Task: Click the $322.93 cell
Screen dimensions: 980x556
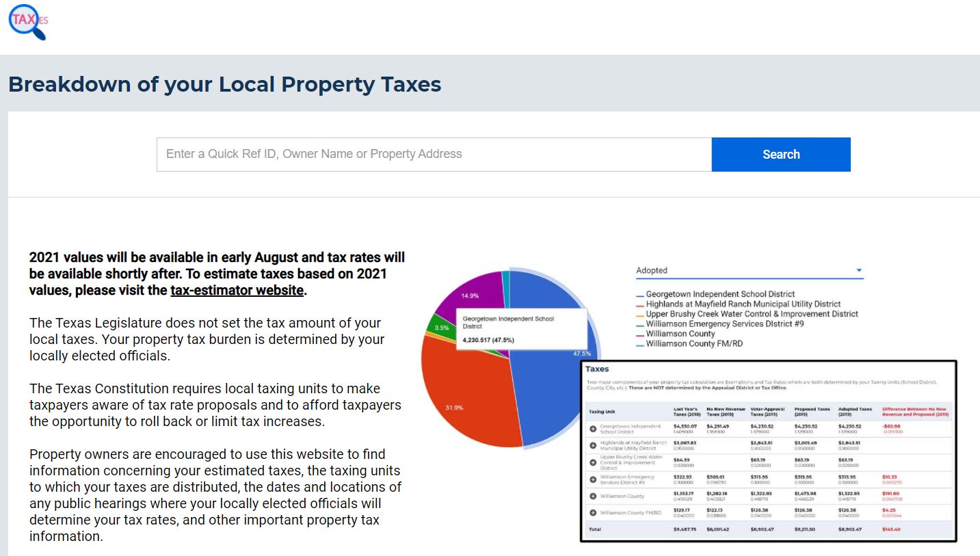Action: (683, 477)
